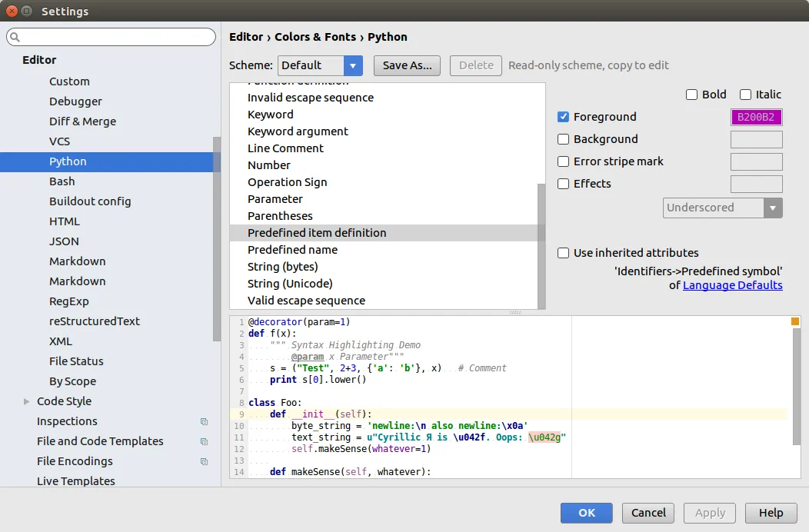809x532 pixels.
Task: Select VCS in settings tree
Action: pyautogui.click(x=59, y=141)
